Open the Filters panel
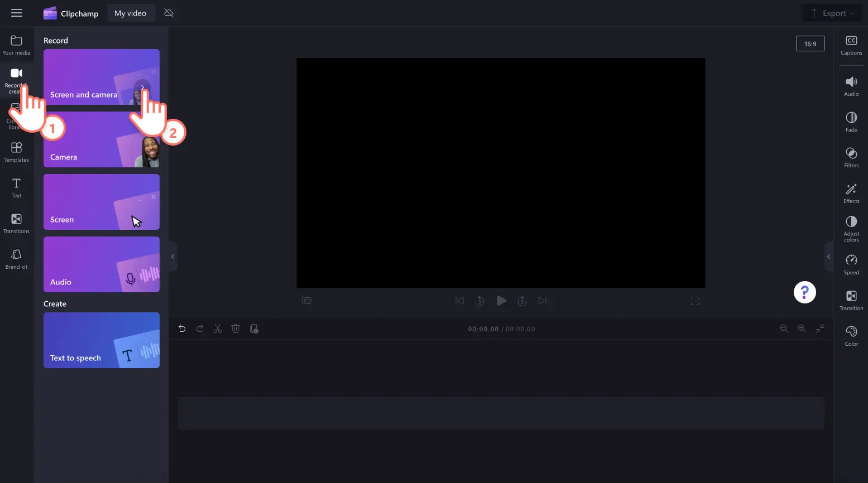Screen dimensions: 868x483 851,157
